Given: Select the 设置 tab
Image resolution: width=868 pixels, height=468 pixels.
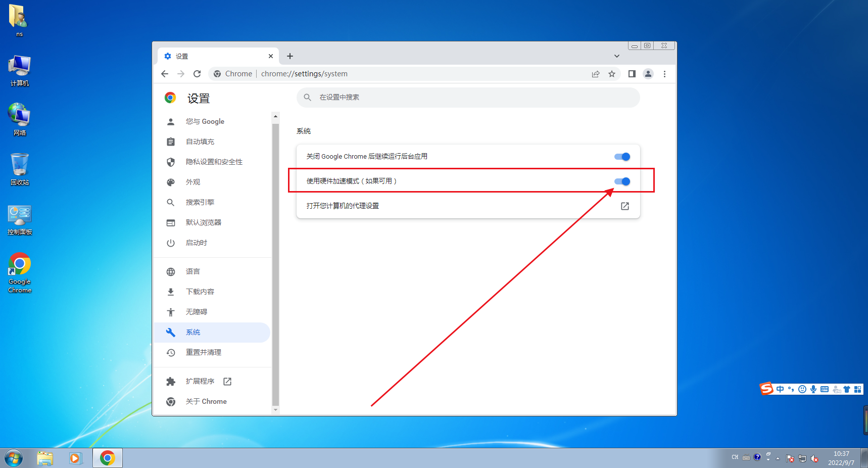Looking at the screenshot, I should click(218, 56).
